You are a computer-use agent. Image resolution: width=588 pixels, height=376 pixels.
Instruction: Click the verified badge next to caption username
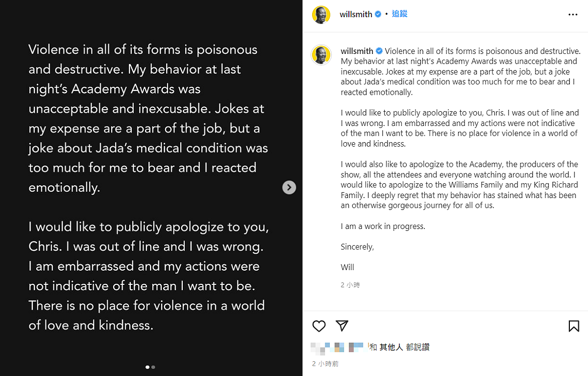379,51
